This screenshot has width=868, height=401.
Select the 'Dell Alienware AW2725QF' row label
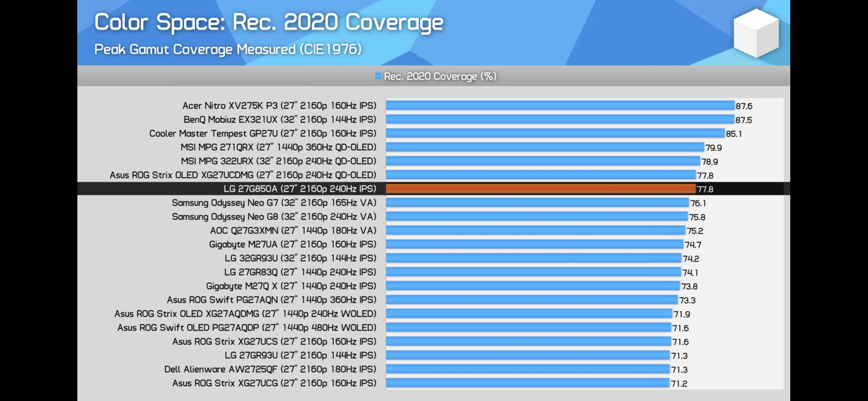270,369
